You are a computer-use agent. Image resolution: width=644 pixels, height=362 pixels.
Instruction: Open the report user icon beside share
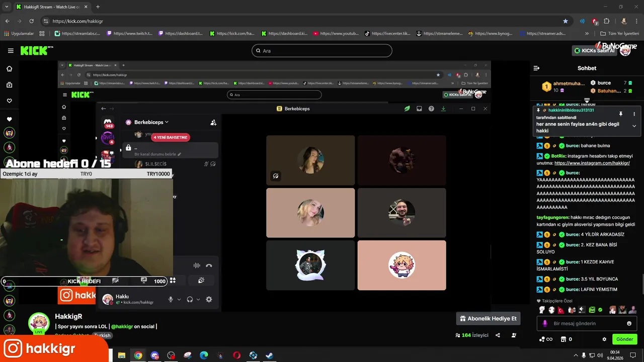[x=514, y=335]
